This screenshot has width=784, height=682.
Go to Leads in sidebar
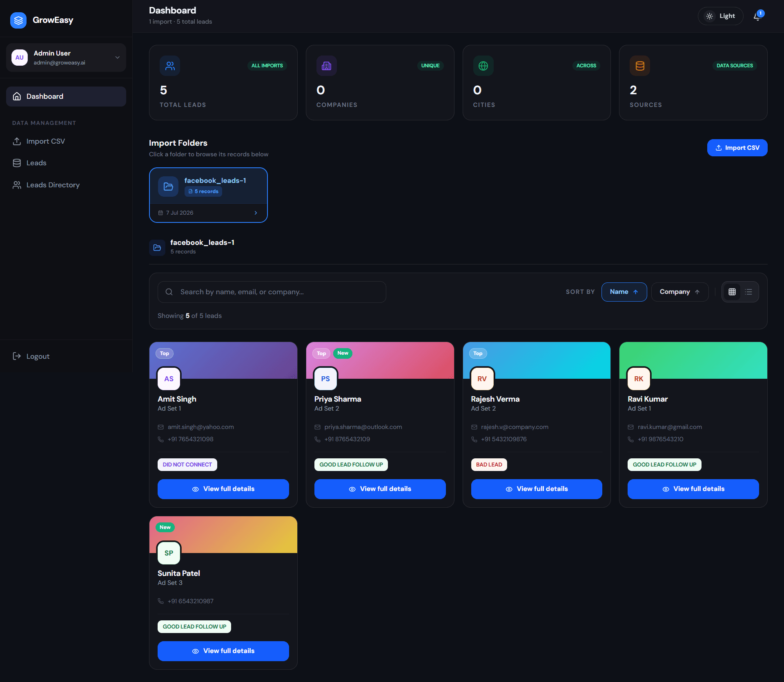pos(66,163)
